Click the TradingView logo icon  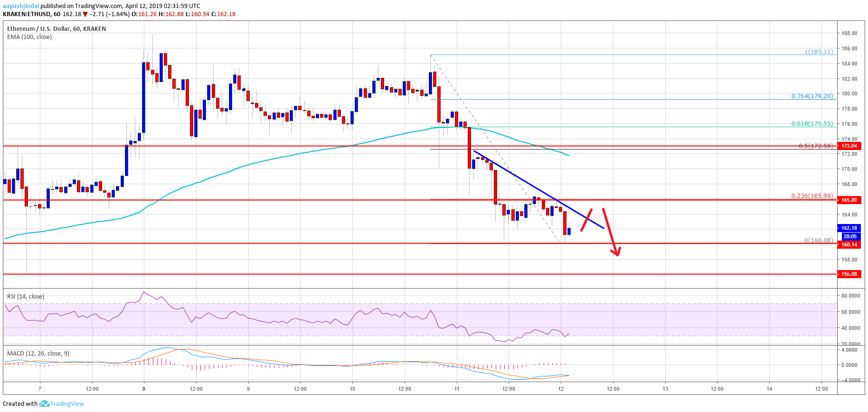coord(44,403)
